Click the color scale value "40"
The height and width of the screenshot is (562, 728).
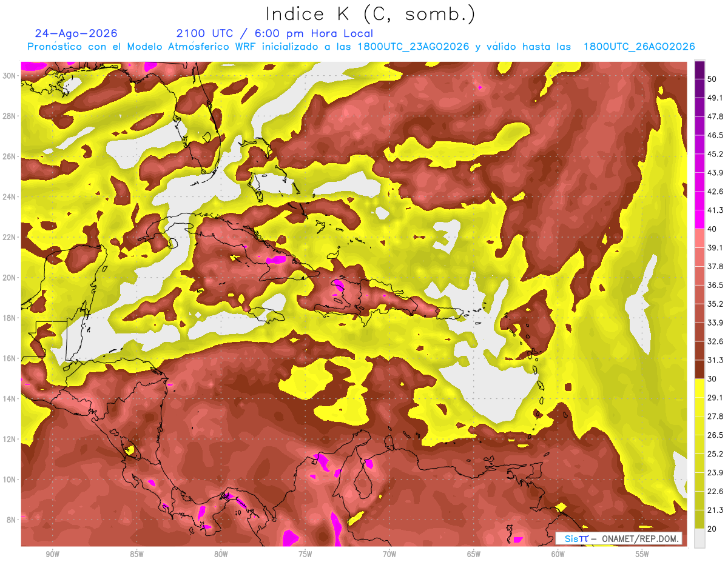[712, 229]
